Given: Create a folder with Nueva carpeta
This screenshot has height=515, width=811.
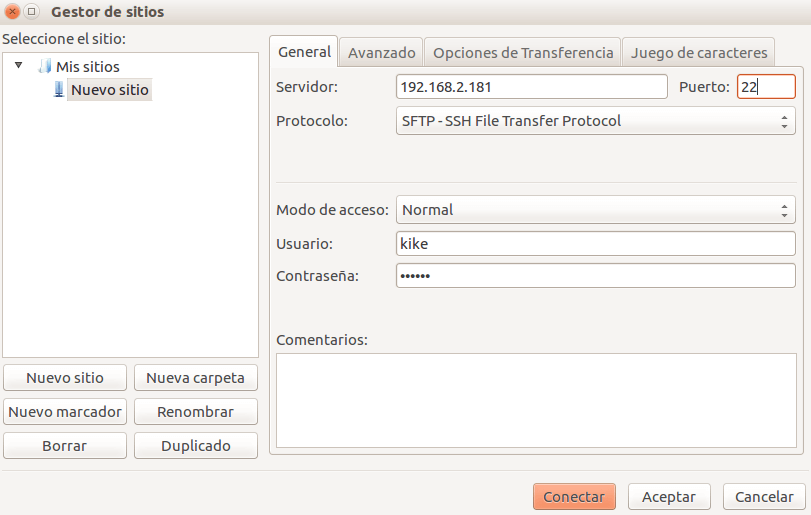Looking at the screenshot, I should click(x=196, y=378).
